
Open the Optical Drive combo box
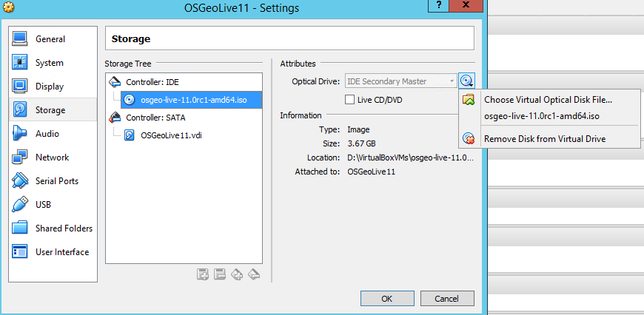click(x=401, y=81)
